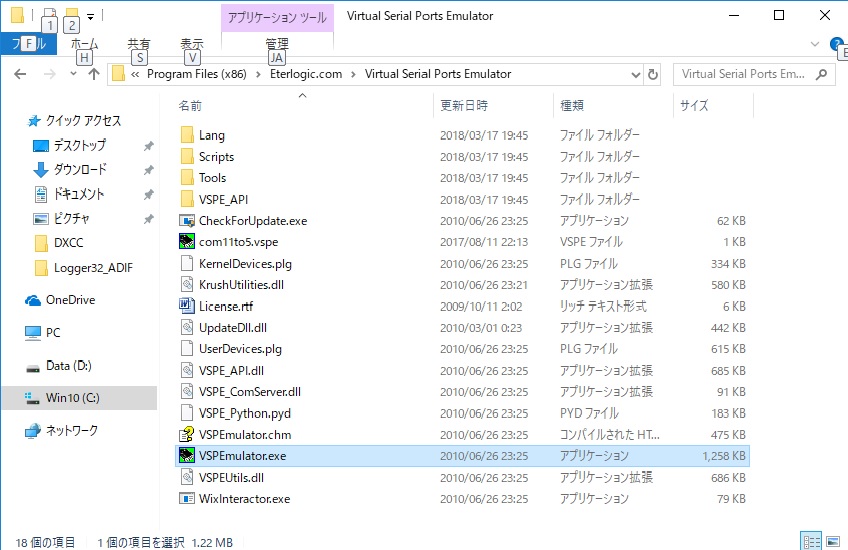The height and width of the screenshot is (550, 848).
Task: Expand hidden path segments chevron in address bar
Action: (x=135, y=74)
